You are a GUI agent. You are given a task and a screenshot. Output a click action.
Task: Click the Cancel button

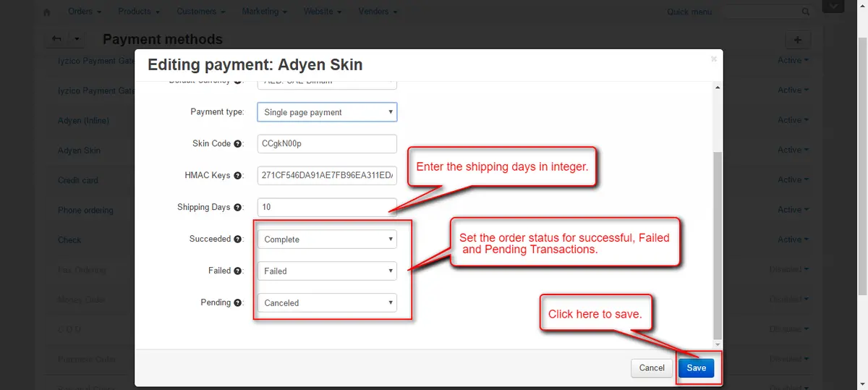[652, 368]
